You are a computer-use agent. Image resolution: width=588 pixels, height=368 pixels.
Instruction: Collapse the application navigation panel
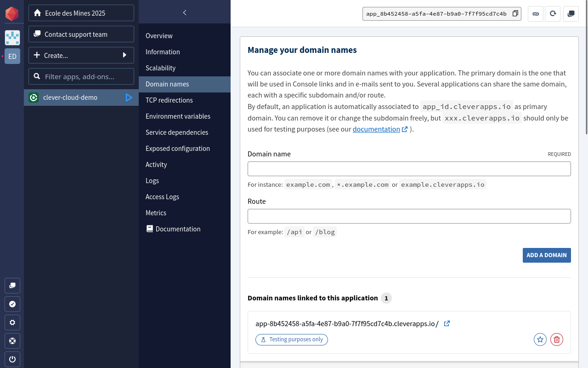[184, 13]
